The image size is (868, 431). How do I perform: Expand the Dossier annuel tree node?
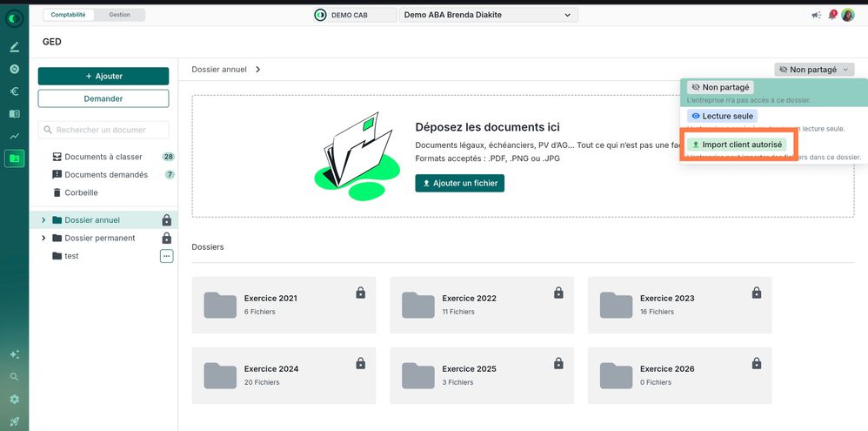(x=43, y=220)
